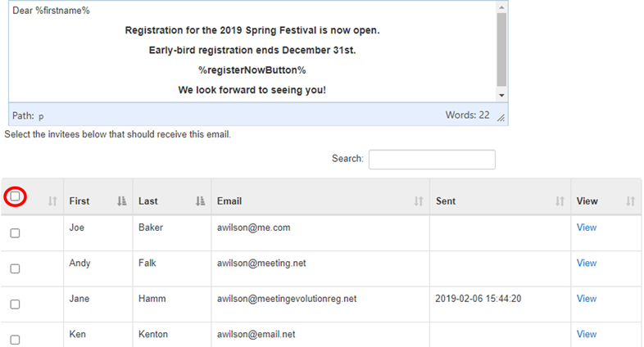Click the Sent column sort arrows
This screenshot has width=644, height=347.
(x=560, y=201)
